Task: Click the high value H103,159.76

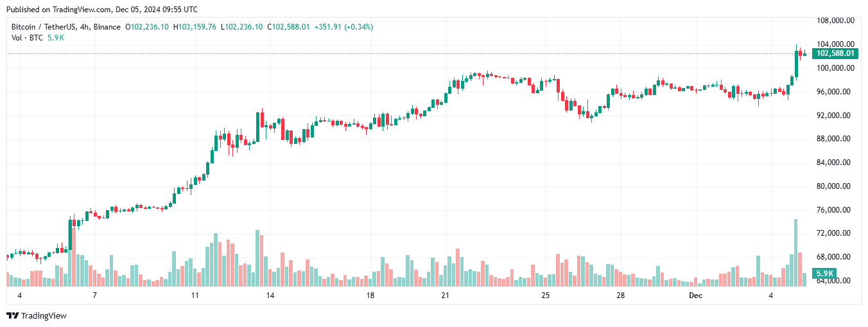Action: 195,27
